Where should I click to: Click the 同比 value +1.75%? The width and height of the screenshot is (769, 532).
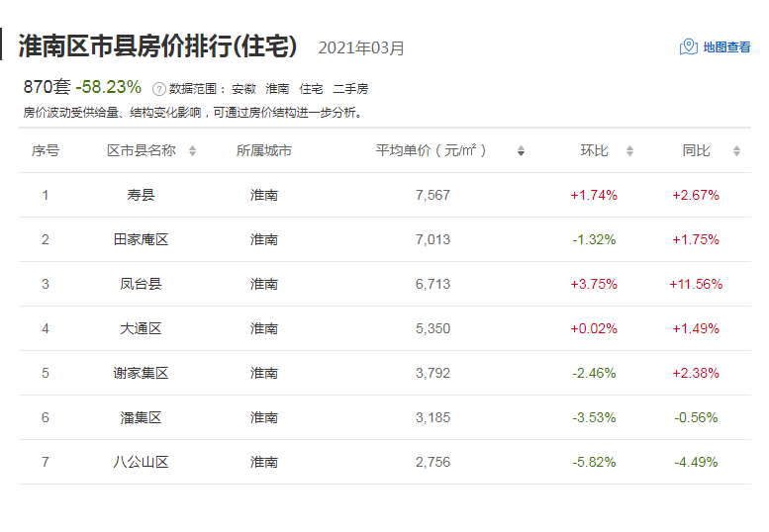(x=696, y=239)
